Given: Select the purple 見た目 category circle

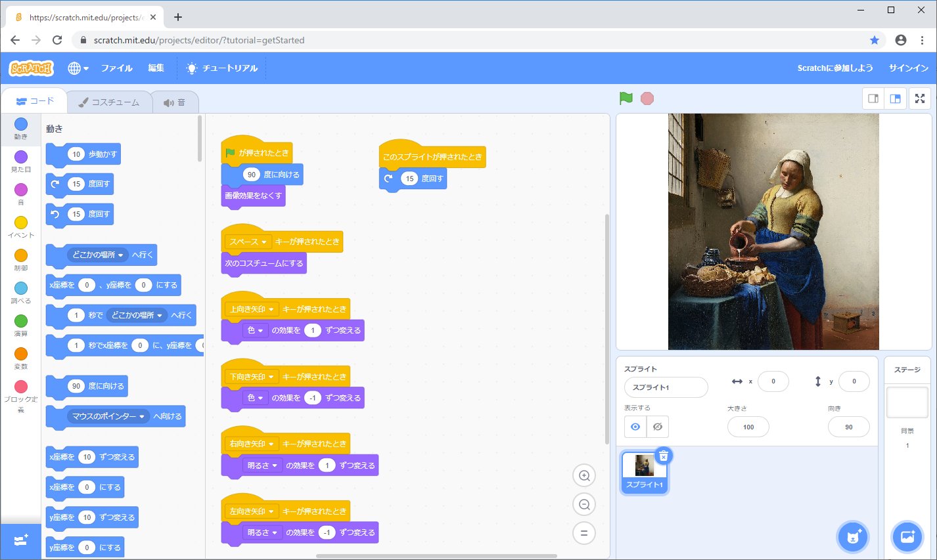Looking at the screenshot, I should 21,157.
